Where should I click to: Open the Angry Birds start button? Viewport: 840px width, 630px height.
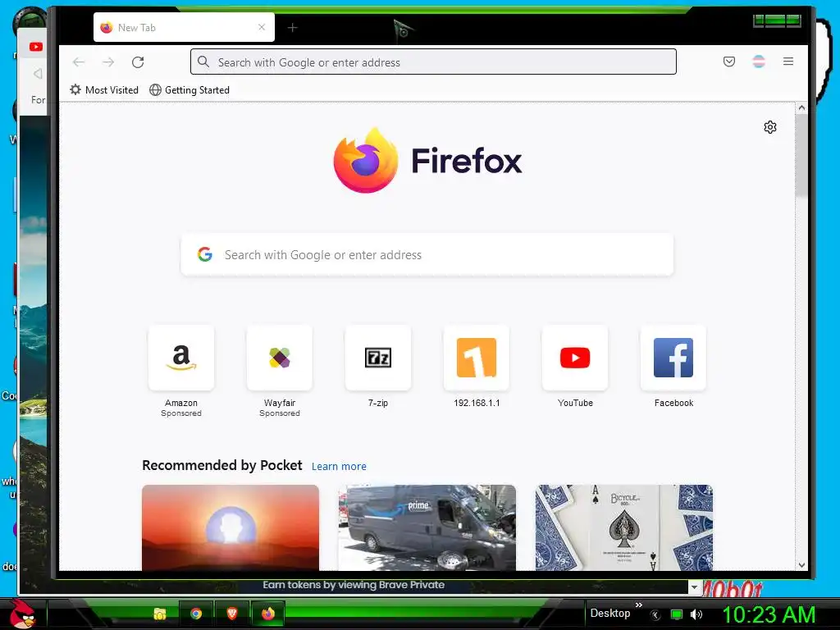click(22, 613)
